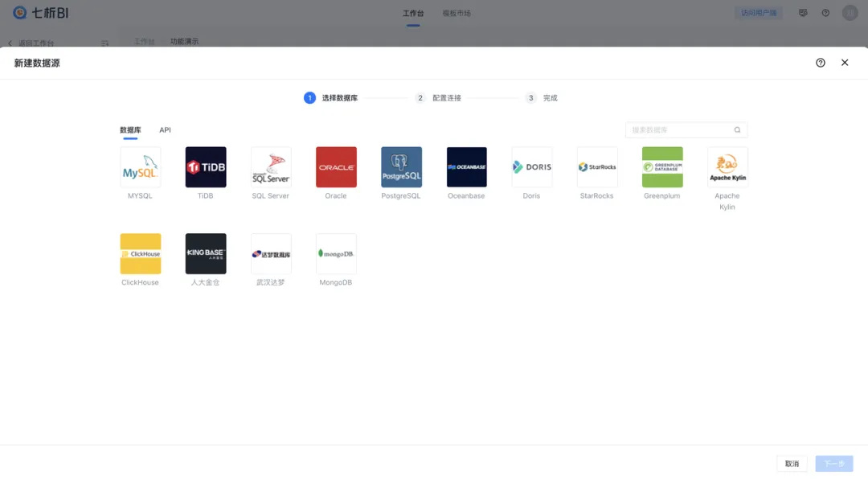Choose the StarRocks database tile
868x480 pixels.
point(597,167)
